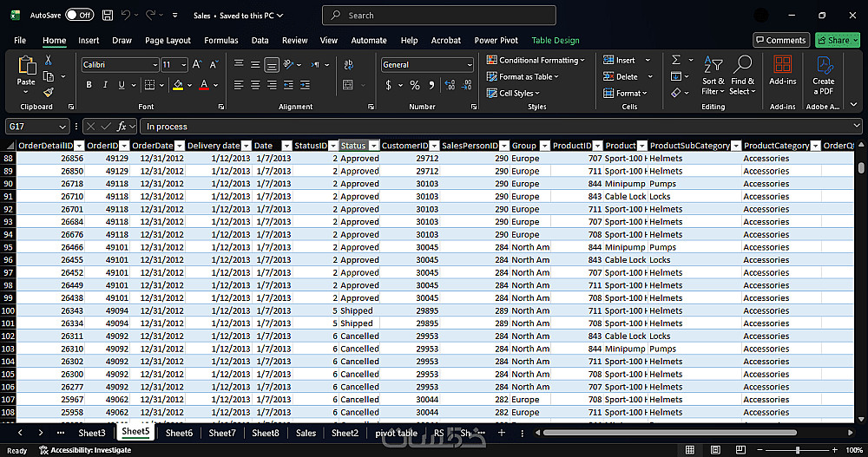This screenshot has width=868, height=457.
Task: Click the Format Painter brush icon
Action: pos(49,92)
